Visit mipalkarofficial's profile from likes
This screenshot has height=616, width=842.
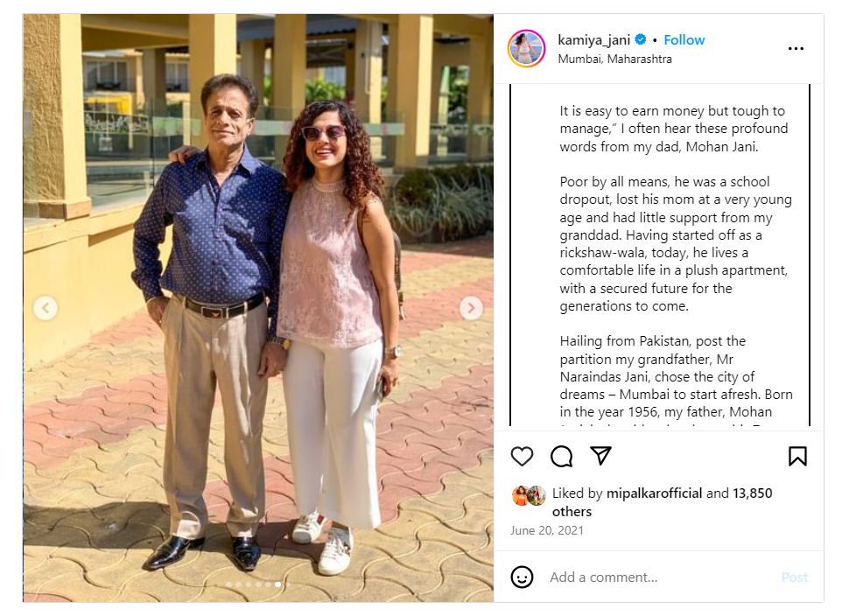coord(654,493)
